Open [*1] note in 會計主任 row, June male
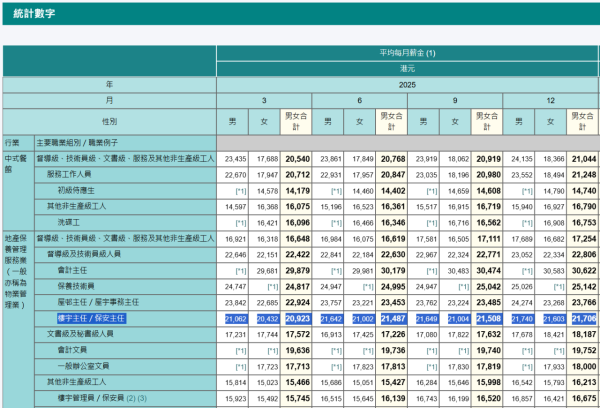Screen dimensions: 600x408 336,271
